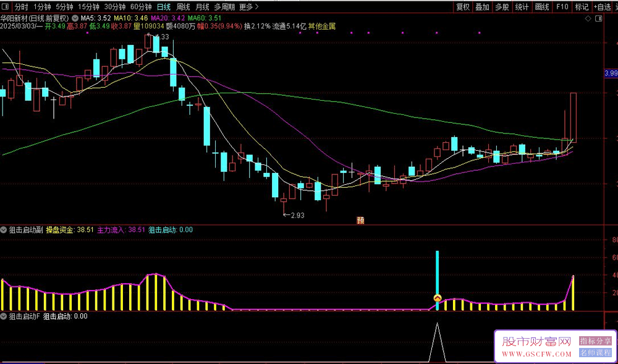Image resolution: width=618 pixels, height=364 pixels.
Task: Click the 主力流入: 38.51 value
Action: pos(121,230)
